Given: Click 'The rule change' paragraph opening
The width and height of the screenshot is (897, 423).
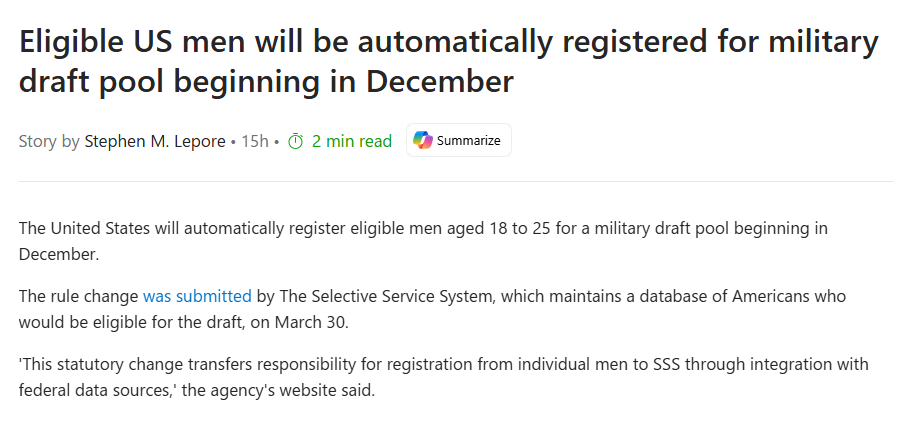Looking at the screenshot, I should [x=78, y=296].
